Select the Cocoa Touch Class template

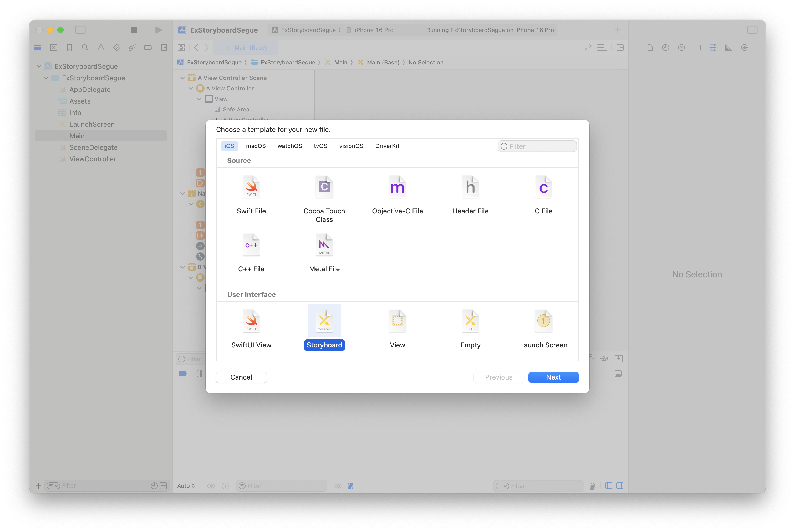tap(324, 199)
